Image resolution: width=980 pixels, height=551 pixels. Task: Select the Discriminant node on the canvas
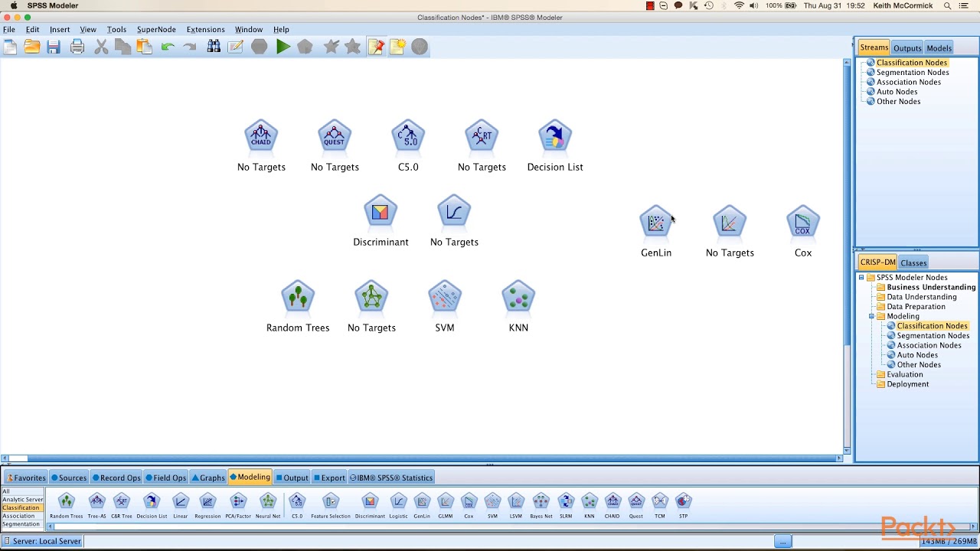[x=381, y=211]
